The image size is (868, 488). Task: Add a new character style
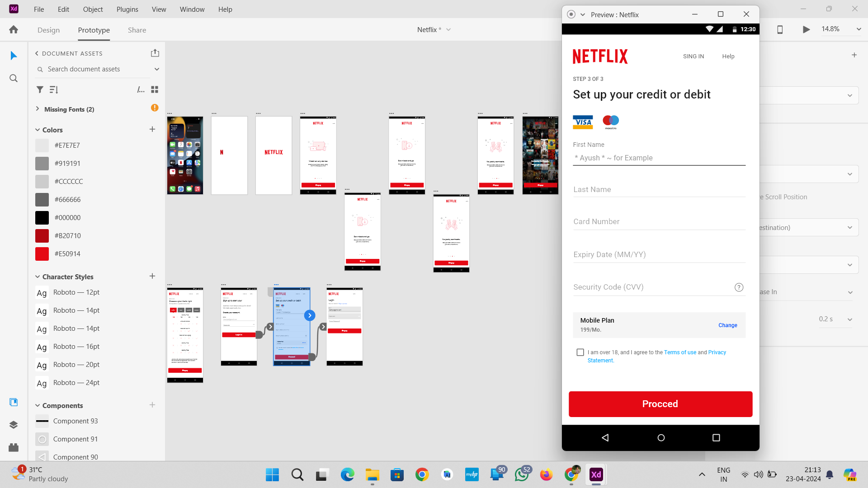coord(152,276)
